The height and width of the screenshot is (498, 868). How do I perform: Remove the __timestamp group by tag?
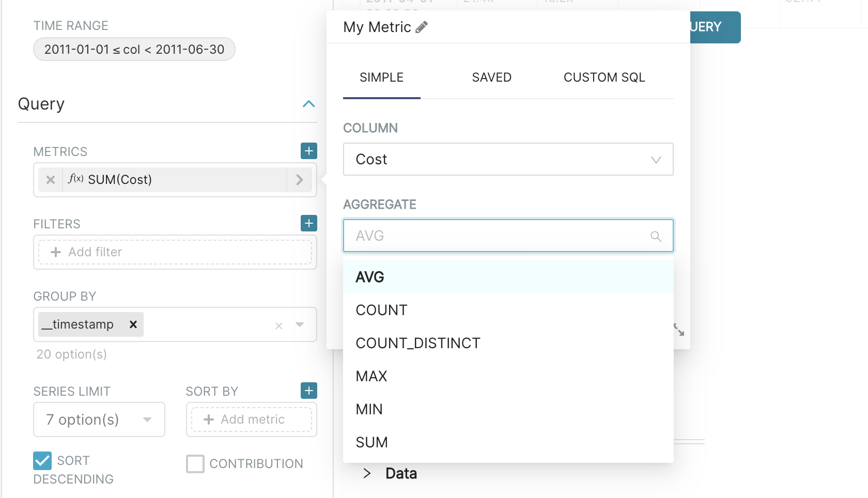(x=133, y=324)
